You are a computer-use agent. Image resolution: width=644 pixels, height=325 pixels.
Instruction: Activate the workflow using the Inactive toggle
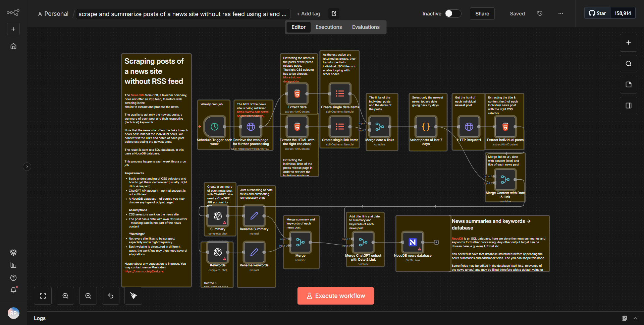(452, 13)
